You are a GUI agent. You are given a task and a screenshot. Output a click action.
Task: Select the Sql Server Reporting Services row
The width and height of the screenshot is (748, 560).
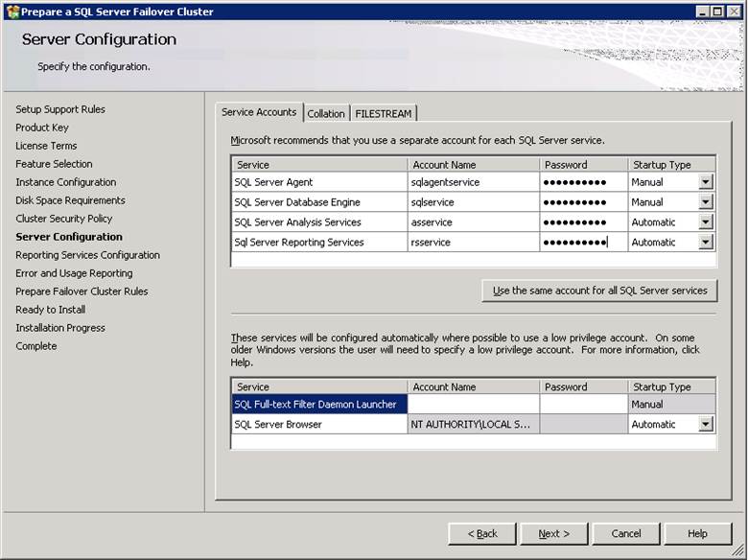319,242
